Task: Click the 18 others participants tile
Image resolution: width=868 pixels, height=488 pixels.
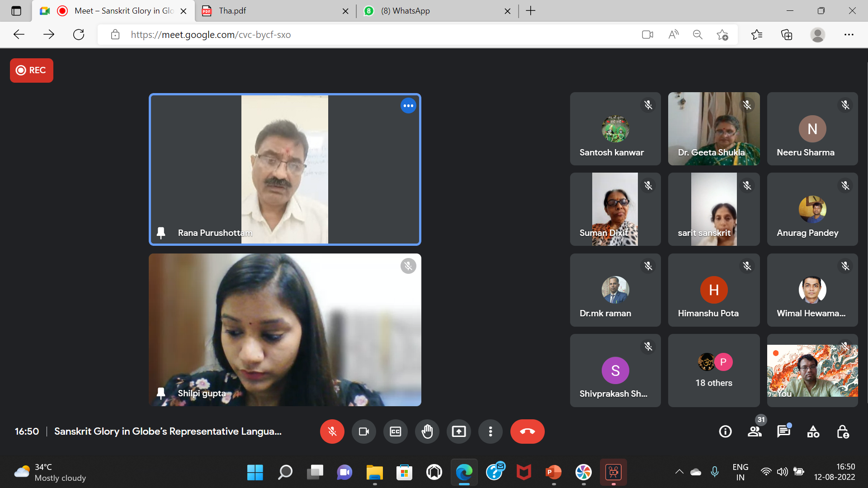Action: [713, 371]
